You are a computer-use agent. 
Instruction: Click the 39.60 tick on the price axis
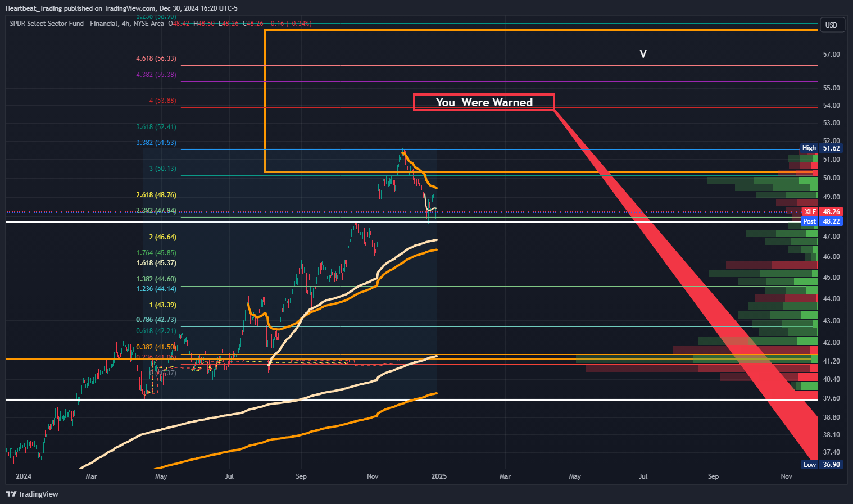pos(832,398)
